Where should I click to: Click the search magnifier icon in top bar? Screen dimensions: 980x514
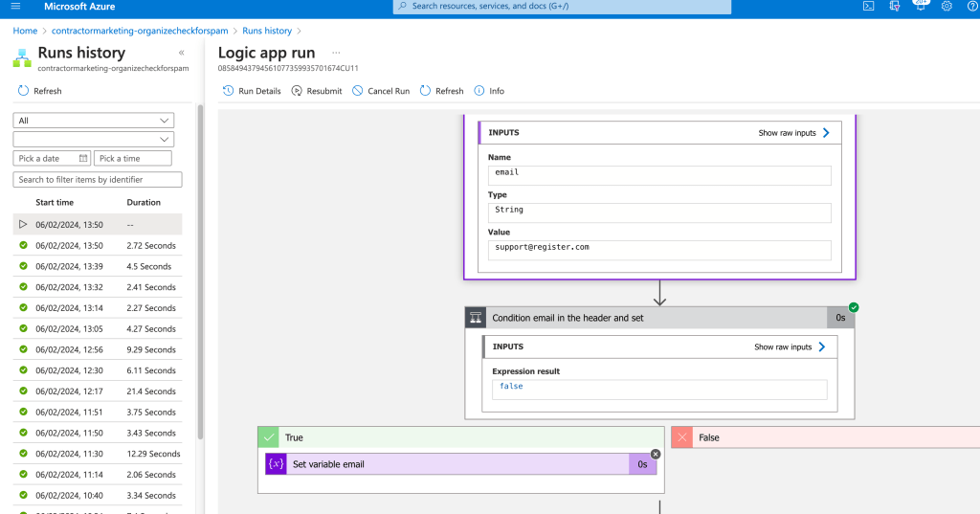[403, 6]
